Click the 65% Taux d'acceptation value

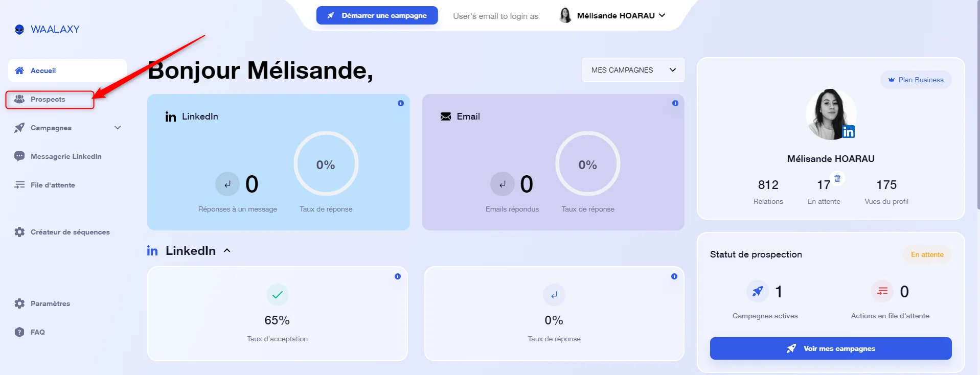point(277,320)
